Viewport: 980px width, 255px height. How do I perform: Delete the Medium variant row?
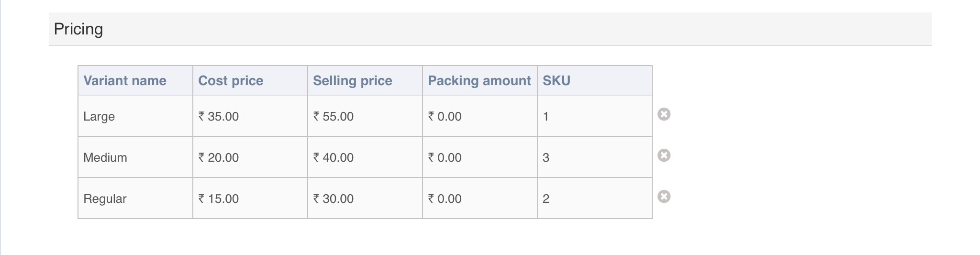pos(664,155)
